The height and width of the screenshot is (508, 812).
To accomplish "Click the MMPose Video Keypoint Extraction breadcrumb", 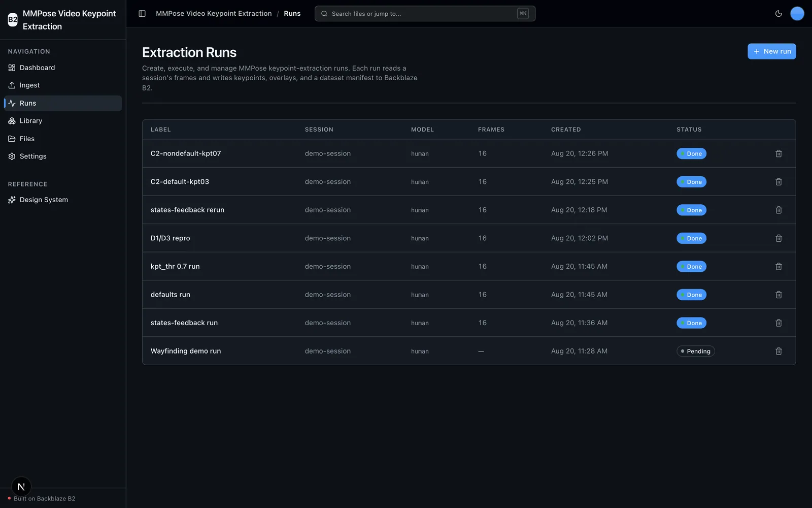I will click(214, 14).
